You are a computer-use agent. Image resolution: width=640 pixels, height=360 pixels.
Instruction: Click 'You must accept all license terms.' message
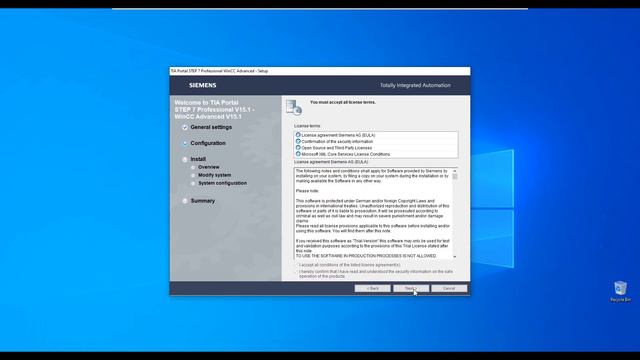343,102
